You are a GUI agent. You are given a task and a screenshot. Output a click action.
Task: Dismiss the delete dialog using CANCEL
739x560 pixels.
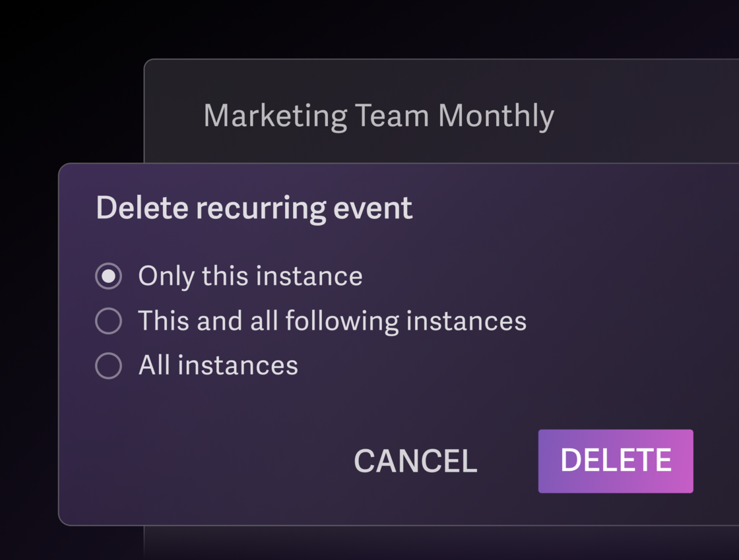click(x=415, y=461)
